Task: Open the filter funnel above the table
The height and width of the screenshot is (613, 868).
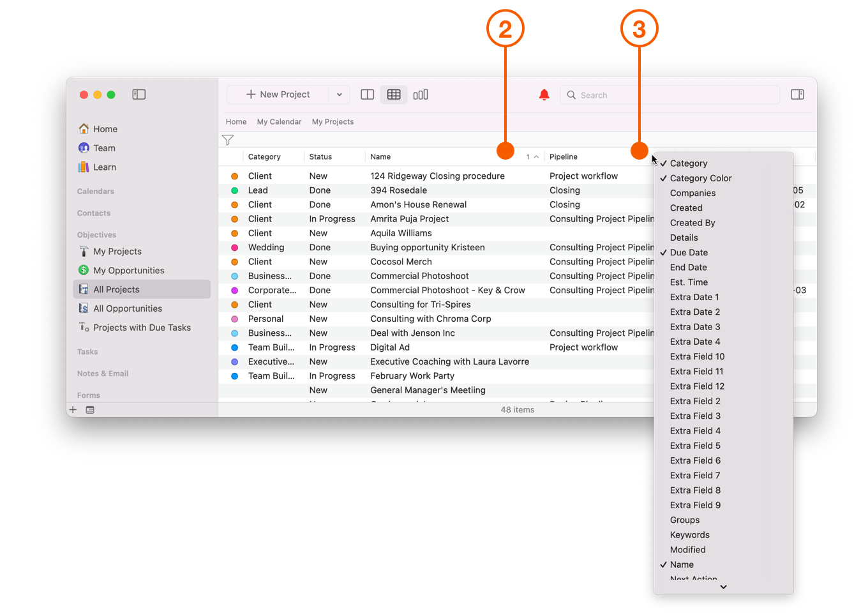Action: [x=228, y=139]
